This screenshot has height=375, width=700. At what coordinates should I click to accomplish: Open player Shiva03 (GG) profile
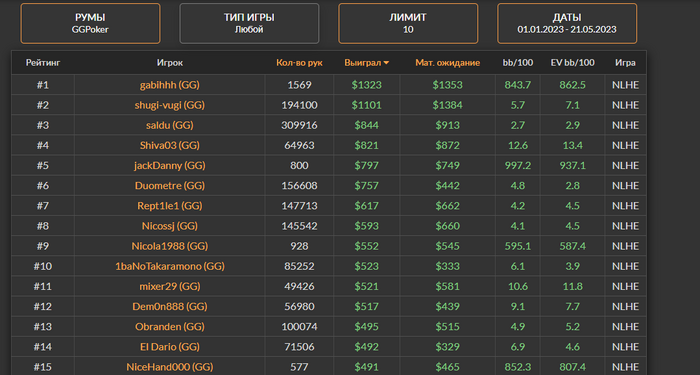[170, 145]
